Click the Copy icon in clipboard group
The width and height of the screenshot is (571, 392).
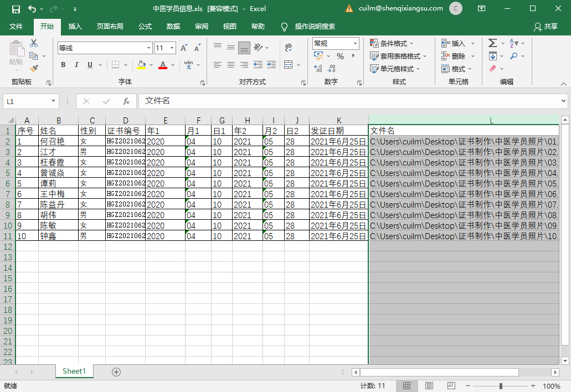coord(33,56)
